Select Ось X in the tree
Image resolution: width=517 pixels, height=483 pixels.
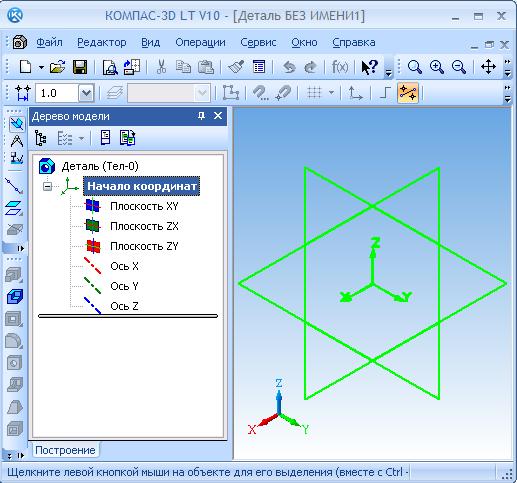click(x=124, y=266)
